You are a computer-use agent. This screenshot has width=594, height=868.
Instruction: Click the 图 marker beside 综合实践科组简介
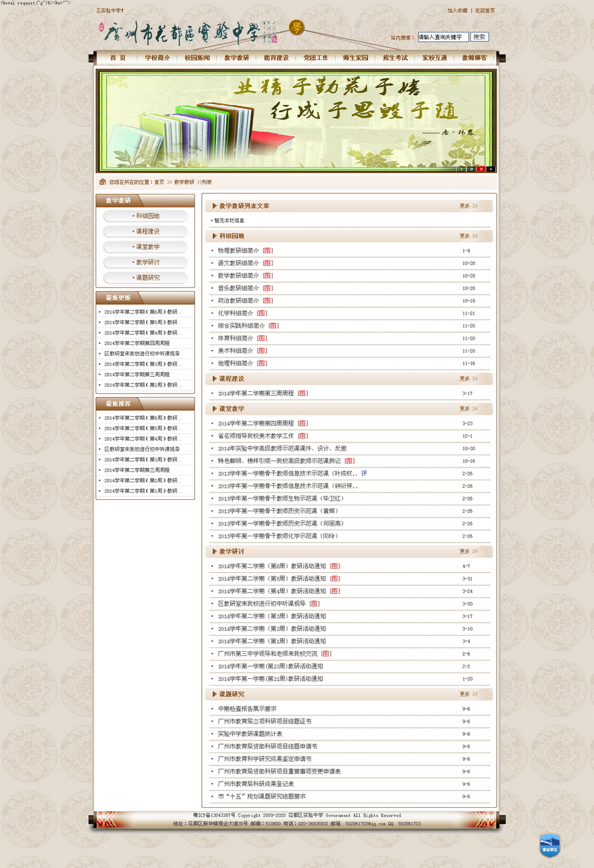[x=273, y=326]
